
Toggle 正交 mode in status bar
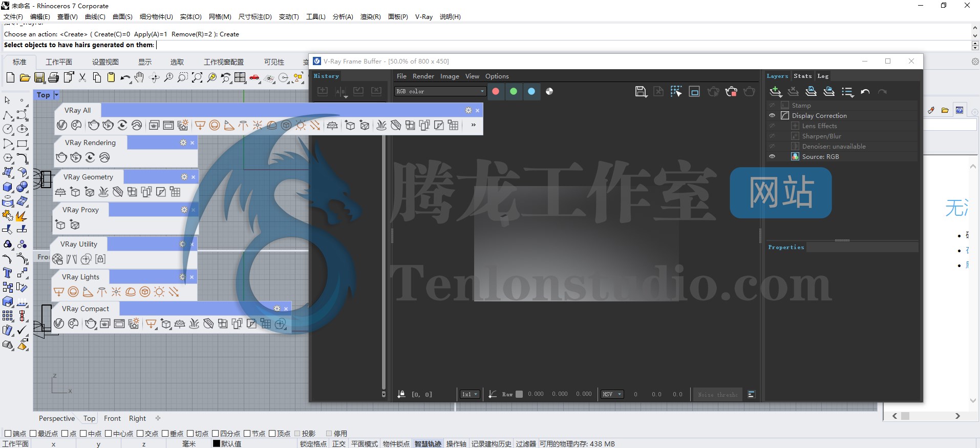(339, 444)
